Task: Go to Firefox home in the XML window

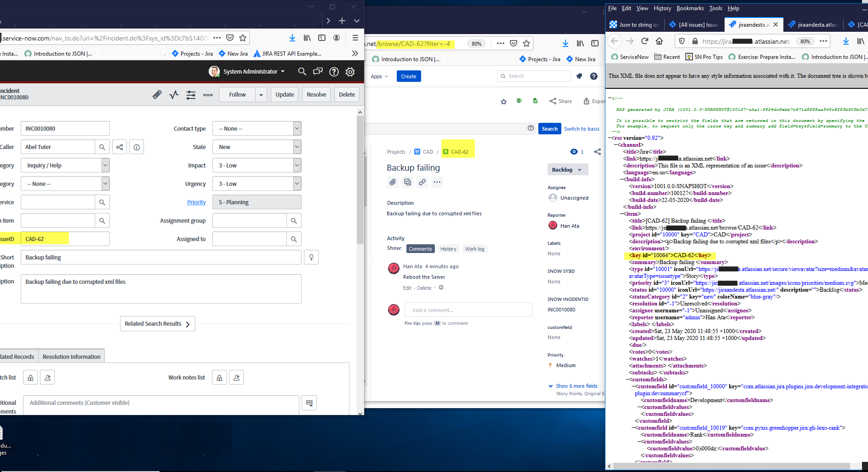Action: (x=659, y=41)
